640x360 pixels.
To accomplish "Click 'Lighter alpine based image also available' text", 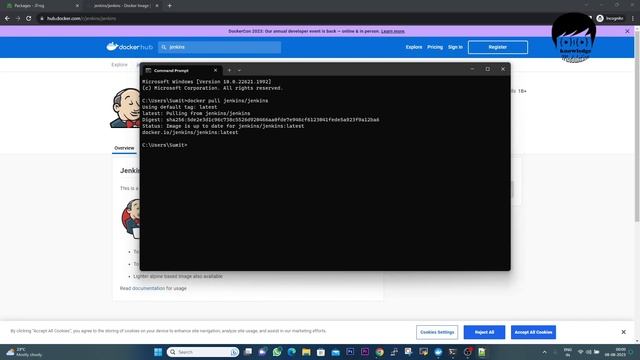I will [178, 276].
